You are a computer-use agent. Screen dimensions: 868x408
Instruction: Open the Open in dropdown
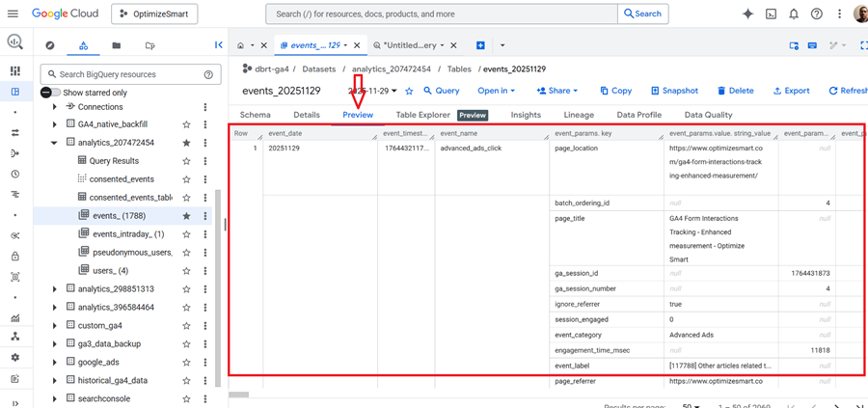(x=497, y=91)
